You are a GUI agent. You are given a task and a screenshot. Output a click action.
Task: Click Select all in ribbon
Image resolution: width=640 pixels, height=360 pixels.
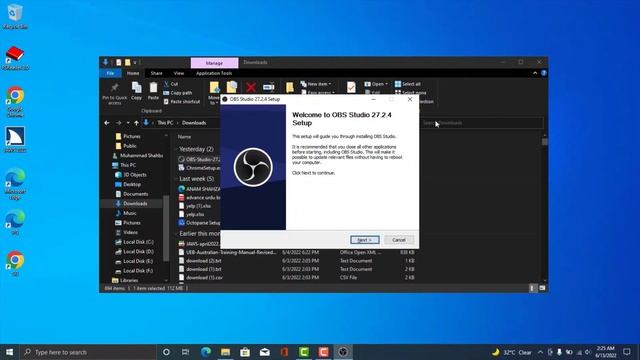407,84
